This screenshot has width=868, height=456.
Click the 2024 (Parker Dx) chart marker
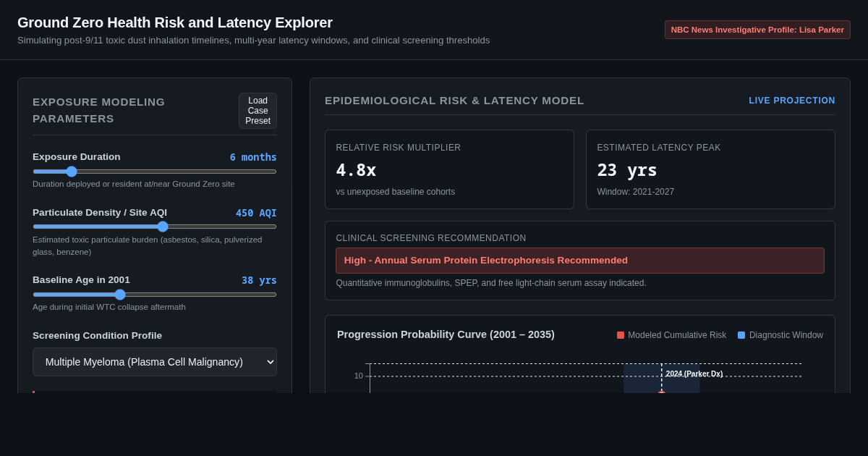coord(694,373)
